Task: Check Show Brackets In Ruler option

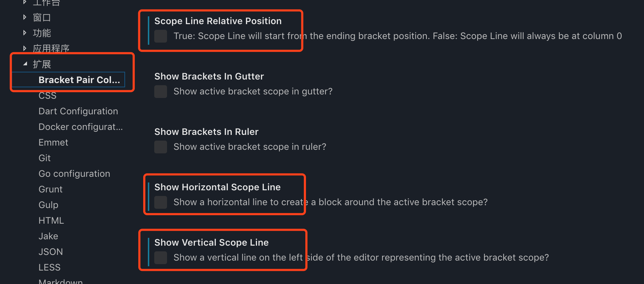Action: (x=161, y=147)
